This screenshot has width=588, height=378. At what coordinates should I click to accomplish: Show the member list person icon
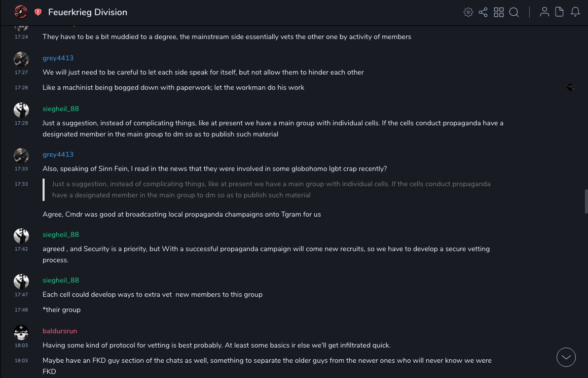[x=544, y=12]
